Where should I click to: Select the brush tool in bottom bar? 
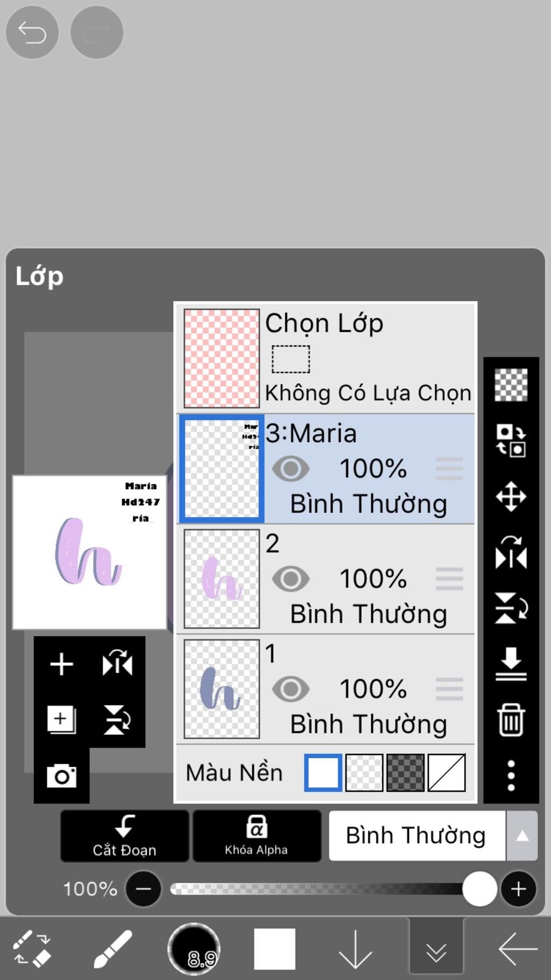tap(112, 949)
